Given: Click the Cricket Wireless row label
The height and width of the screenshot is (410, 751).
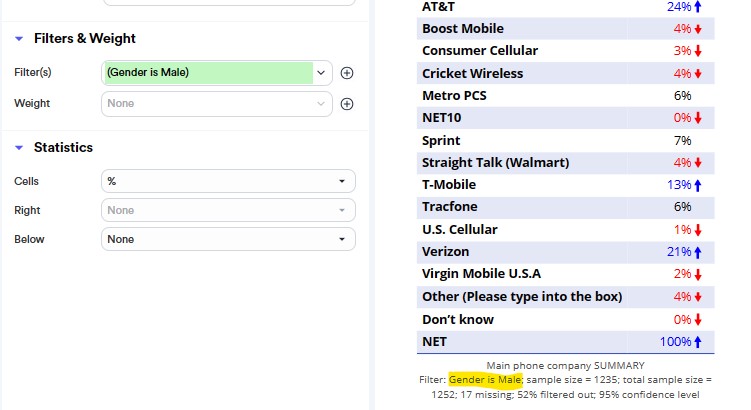Looking at the screenshot, I should [472, 73].
